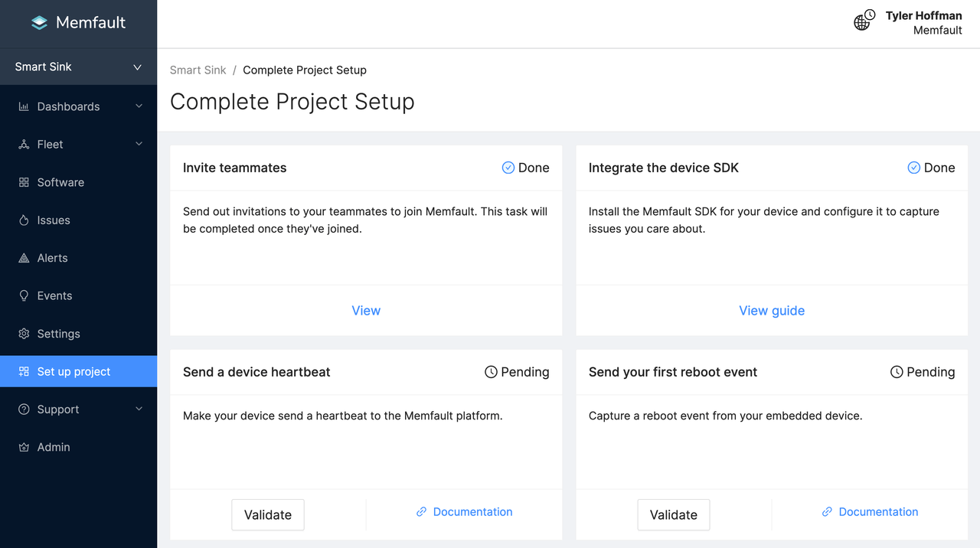Click the Alerts triangle icon
Screen dimensions: 980x548
[24, 258]
